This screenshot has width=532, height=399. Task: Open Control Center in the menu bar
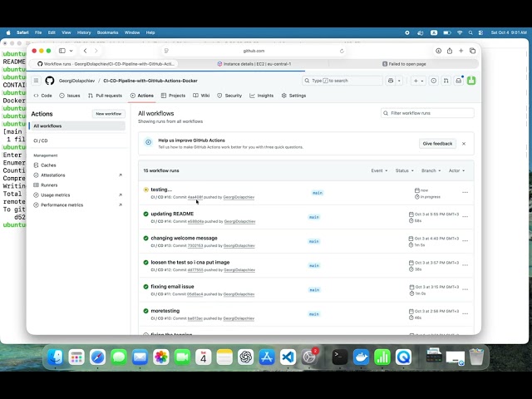(480, 32)
